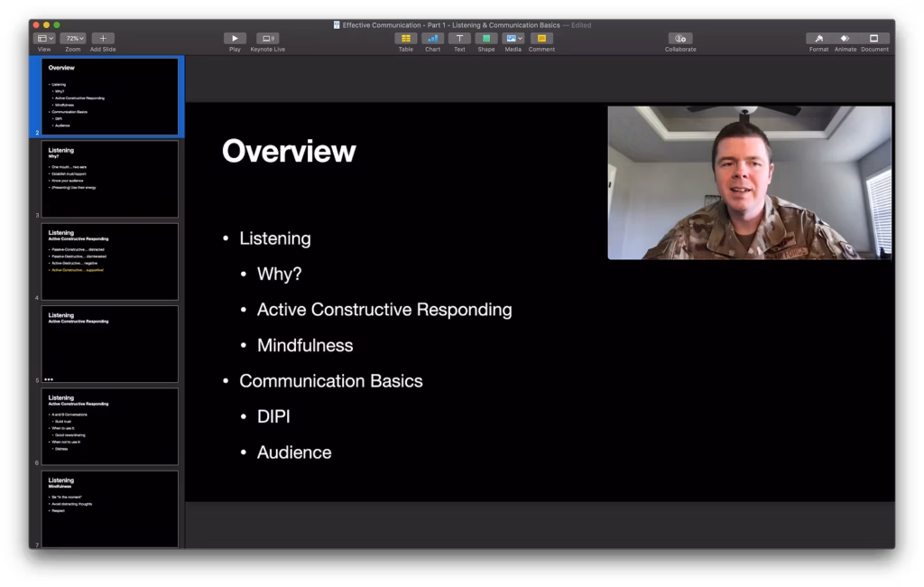Click the 'Overview' title on the slide

(x=289, y=152)
